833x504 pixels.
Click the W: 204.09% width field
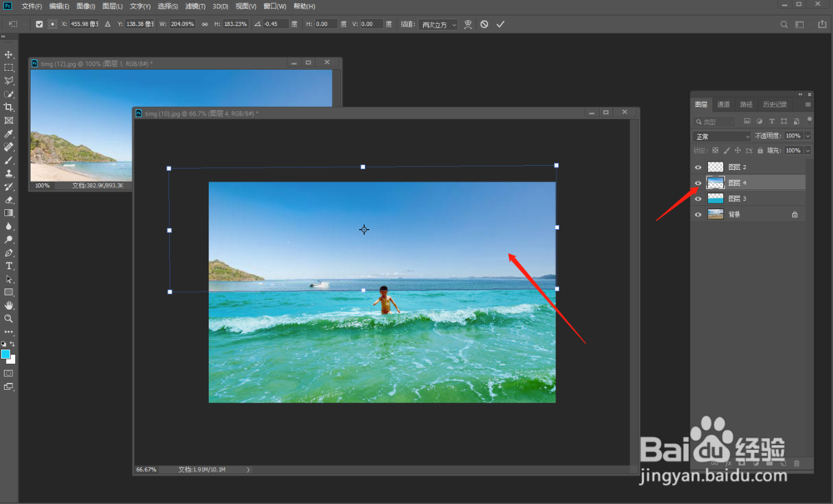182,24
